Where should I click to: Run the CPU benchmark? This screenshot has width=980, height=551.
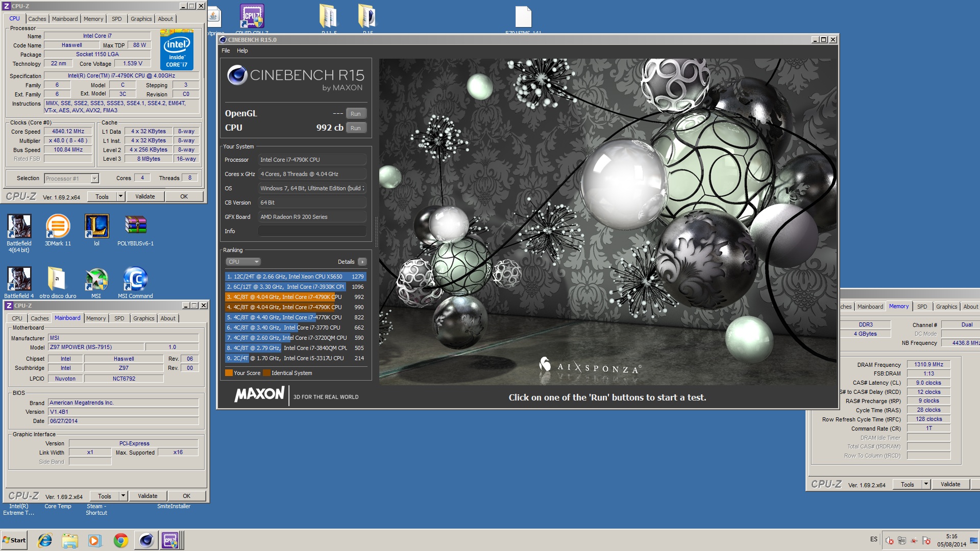click(x=356, y=128)
